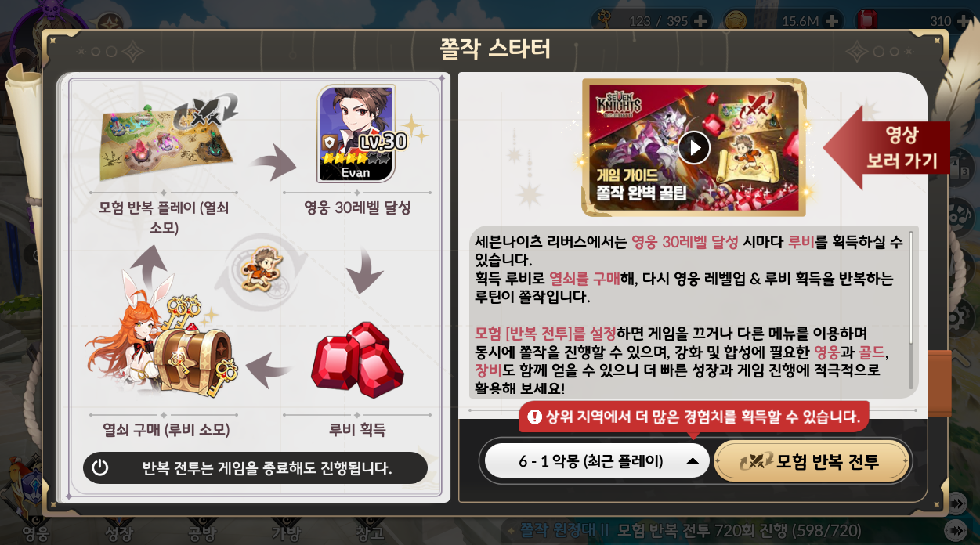
Task: Open the 영웅 tab in the bottom menu
Action: 35,533
